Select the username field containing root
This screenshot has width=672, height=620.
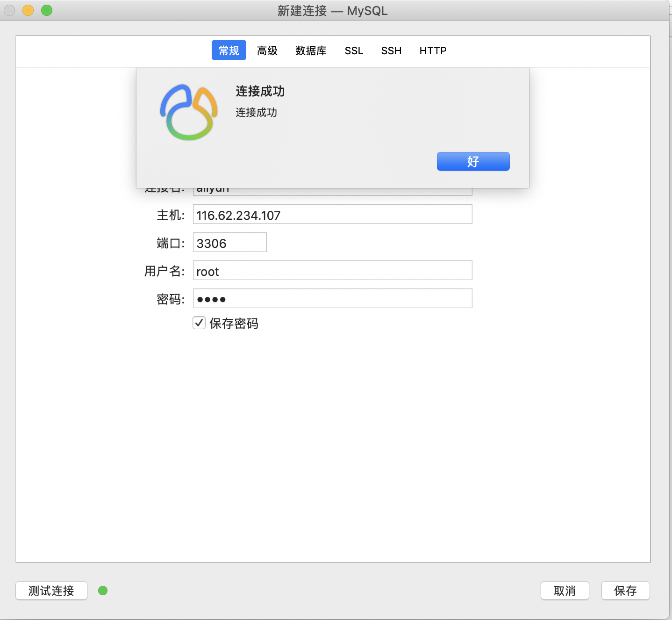(332, 270)
